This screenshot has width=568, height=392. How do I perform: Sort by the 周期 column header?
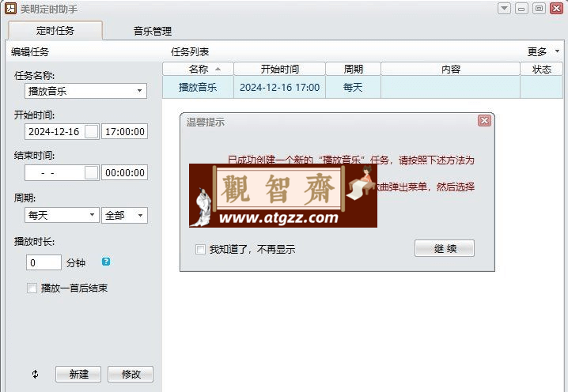pos(353,69)
